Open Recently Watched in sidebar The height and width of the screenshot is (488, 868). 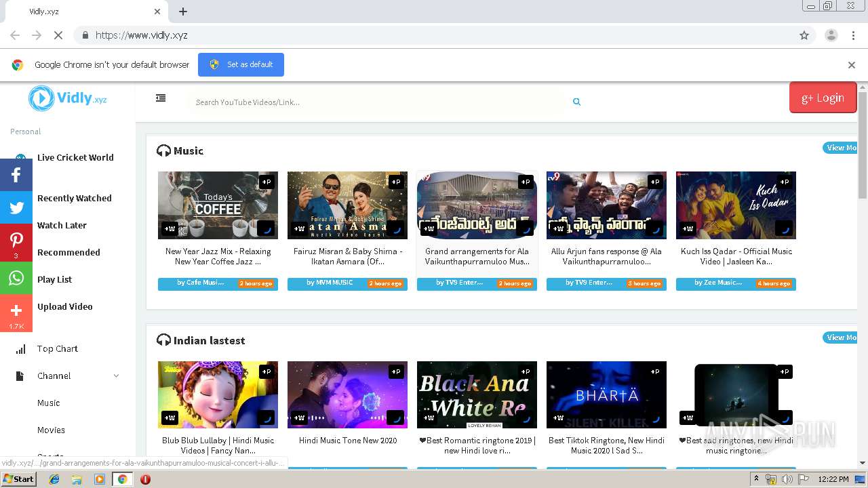75,198
